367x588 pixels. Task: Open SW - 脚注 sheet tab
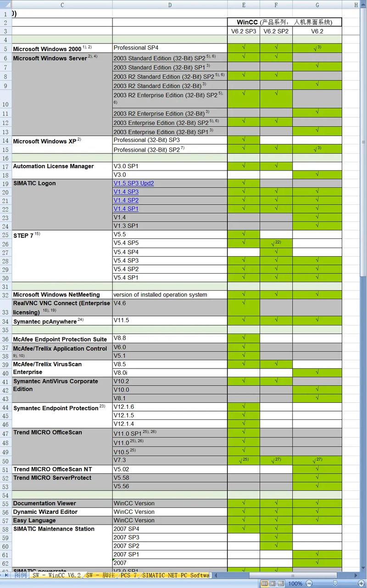tap(100, 575)
